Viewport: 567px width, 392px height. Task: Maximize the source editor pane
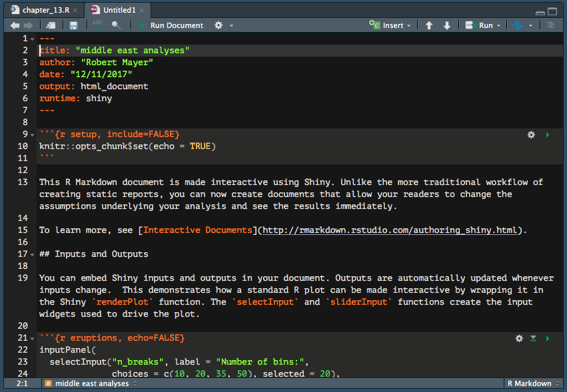click(552, 11)
